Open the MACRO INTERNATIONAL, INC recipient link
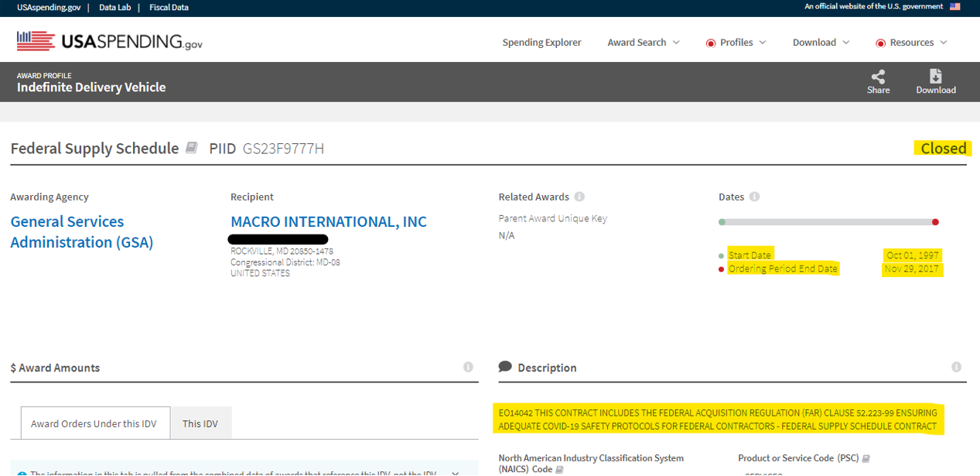 coord(329,222)
